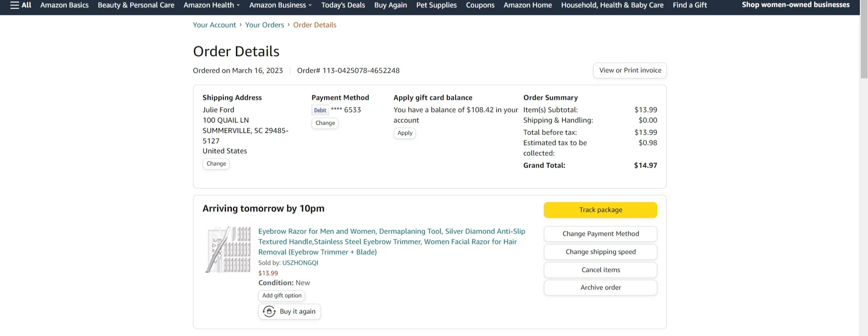This screenshot has width=868, height=336.
Task: Click Add gift option
Action: 282,296
